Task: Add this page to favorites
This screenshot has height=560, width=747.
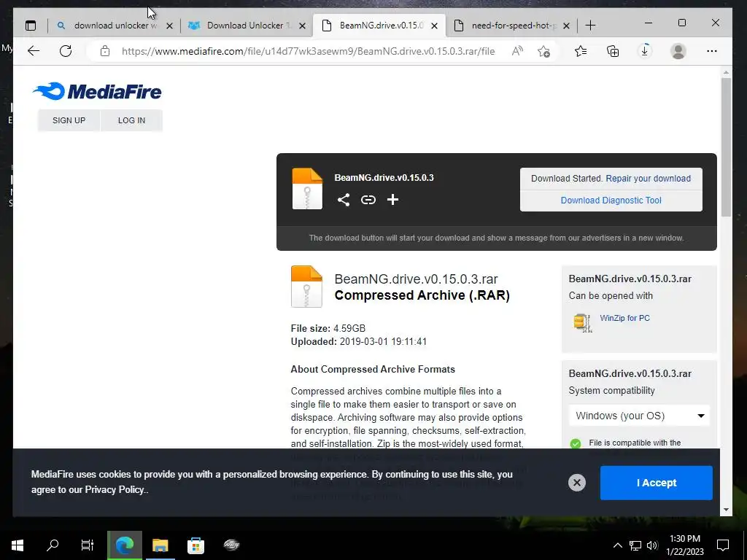Action: pos(543,51)
